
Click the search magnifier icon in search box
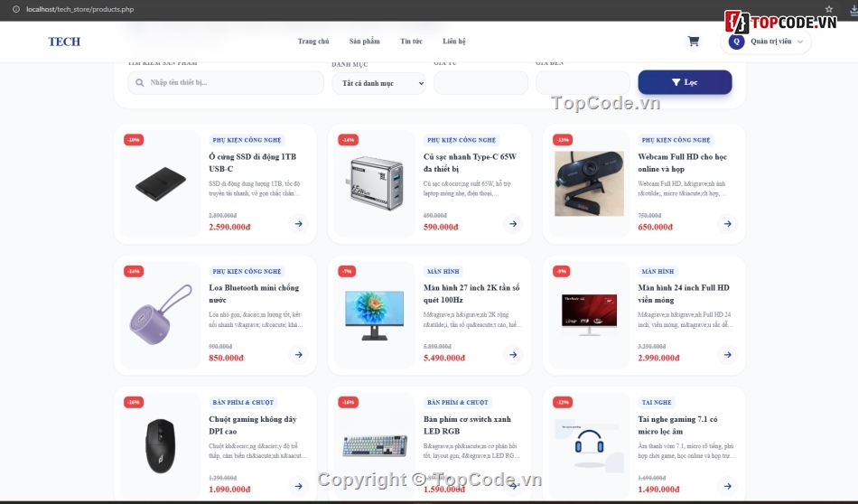(139, 82)
